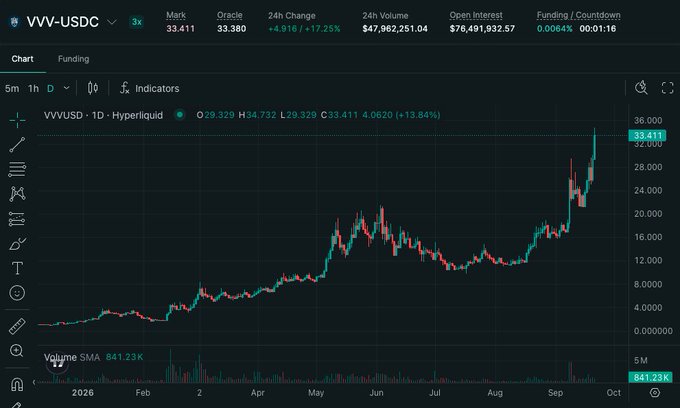The image size is (680, 408).
Task: Select the crosshair cursor tool
Action: click(x=17, y=120)
